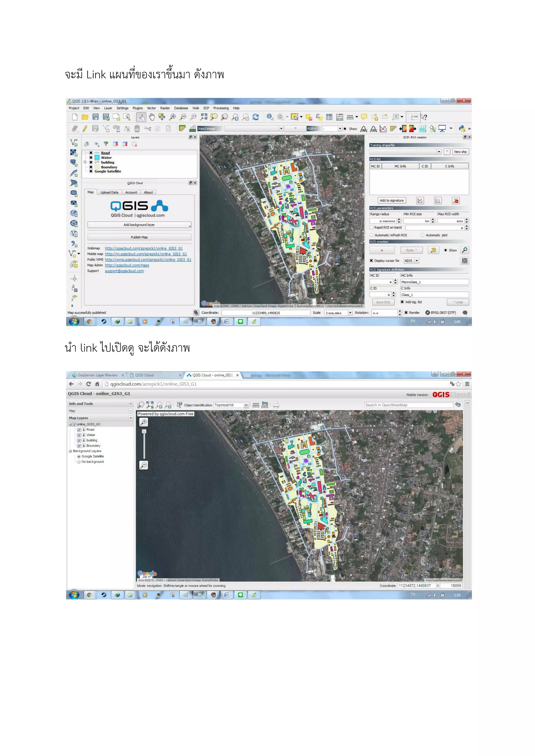Click the web map zoom slider handle
The width and height of the screenshot is (535, 756).
click(144, 431)
